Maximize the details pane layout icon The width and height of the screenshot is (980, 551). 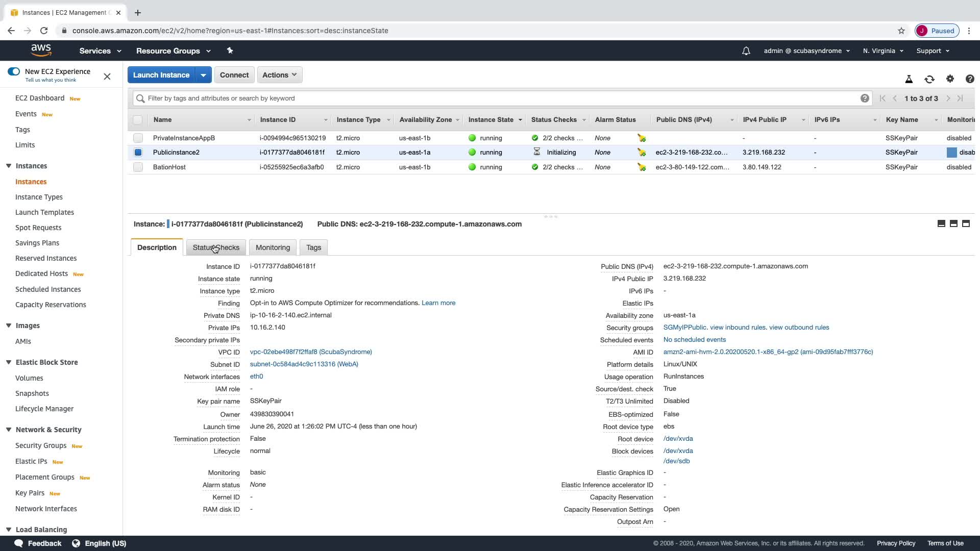click(x=966, y=223)
